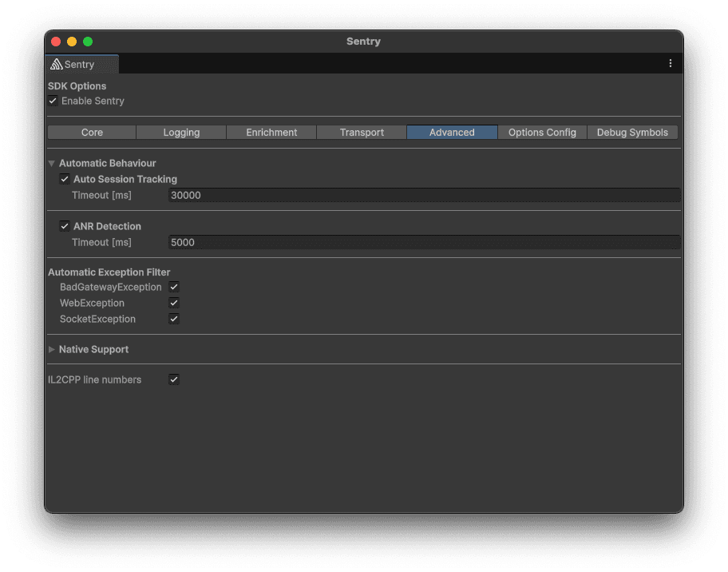Image resolution: width=728 pixels, height=572 pixels.
Task: Expand the Native Support section
Action: click(x=51, y=349)
